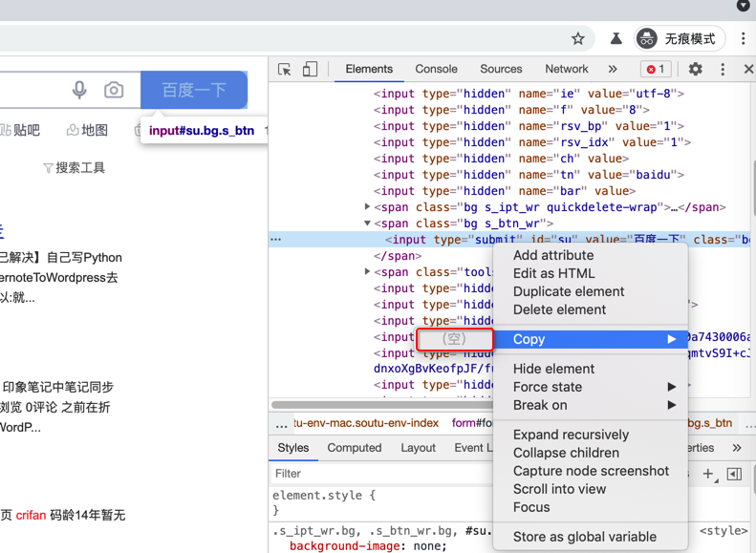Choose Capture node screenshot

(x=591, y=471)
